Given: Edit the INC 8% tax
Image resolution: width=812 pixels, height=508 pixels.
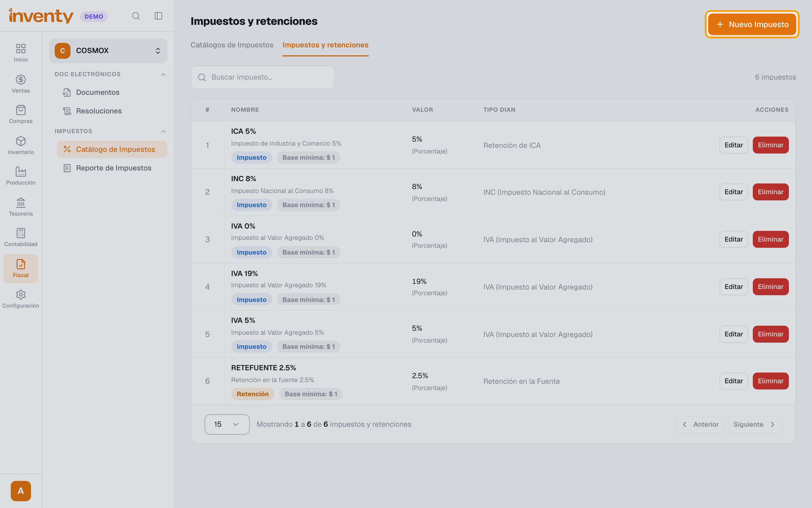Looking at the screenshot, I should coord(734,192).
